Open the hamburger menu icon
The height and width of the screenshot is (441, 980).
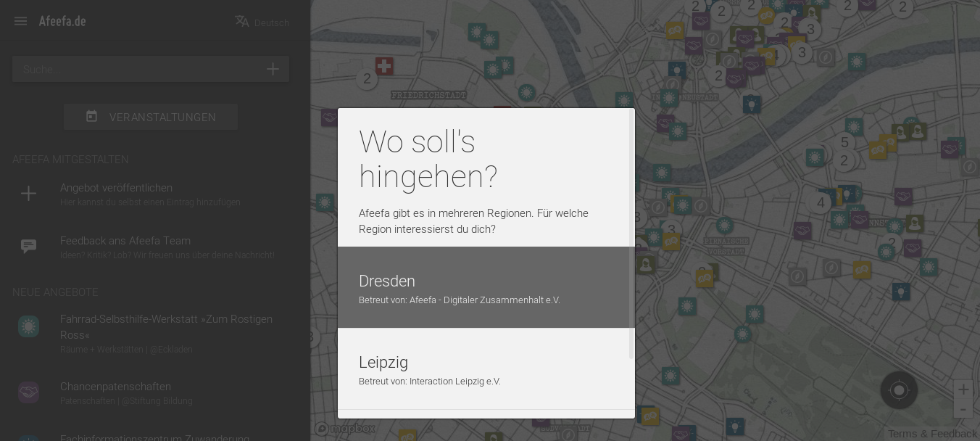[20, 21]
